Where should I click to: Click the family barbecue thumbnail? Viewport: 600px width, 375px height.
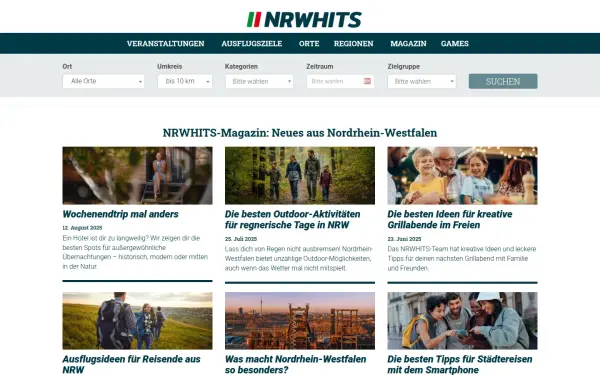(462, 175)
